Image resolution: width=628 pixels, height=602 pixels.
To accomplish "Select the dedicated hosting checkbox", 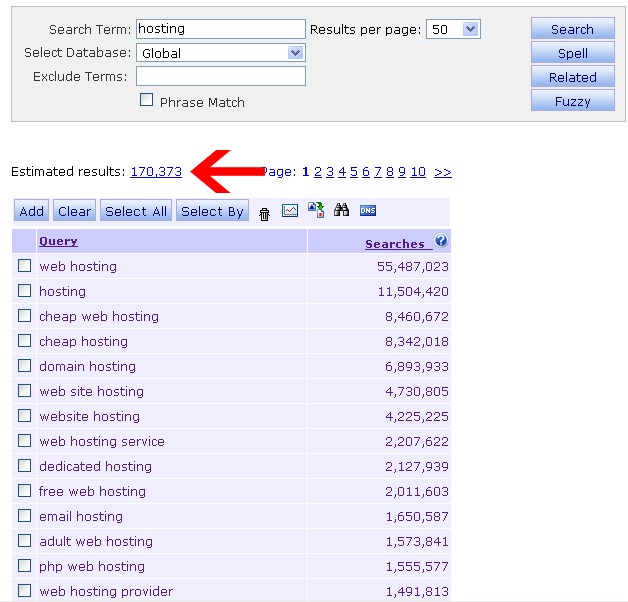I will point(24,465).
